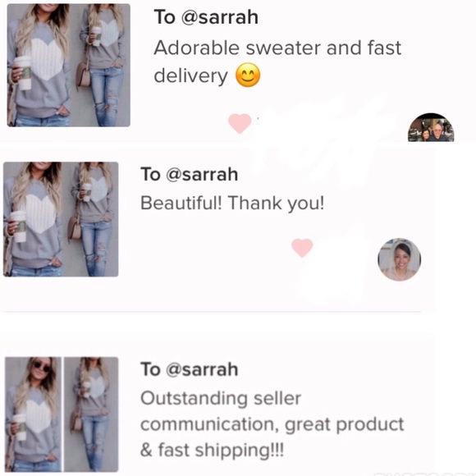Open @sarrah mention above 'Beautiful! Thank you!'
476x476 pixels.
click(x=202, y=175)
